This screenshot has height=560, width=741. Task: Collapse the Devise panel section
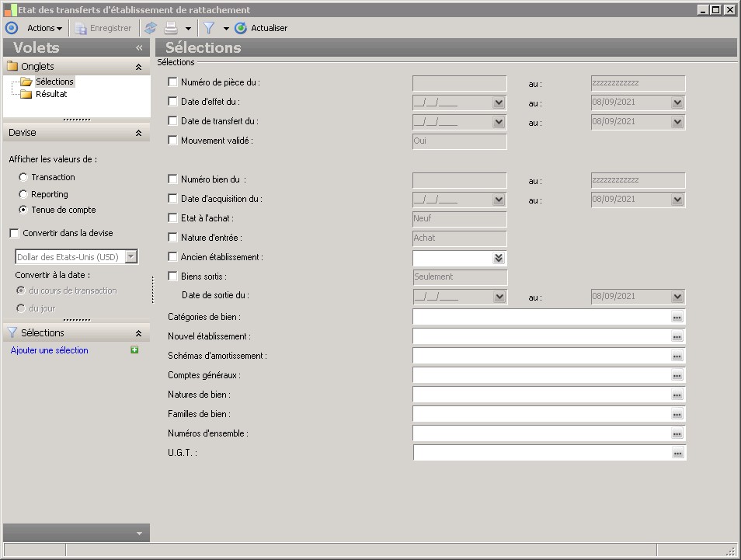[x=138, y=133]
